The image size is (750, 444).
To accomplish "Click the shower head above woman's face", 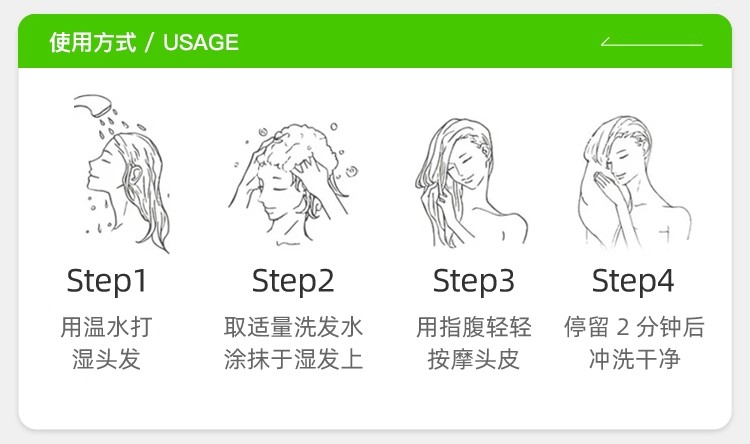I will [93, 105].
